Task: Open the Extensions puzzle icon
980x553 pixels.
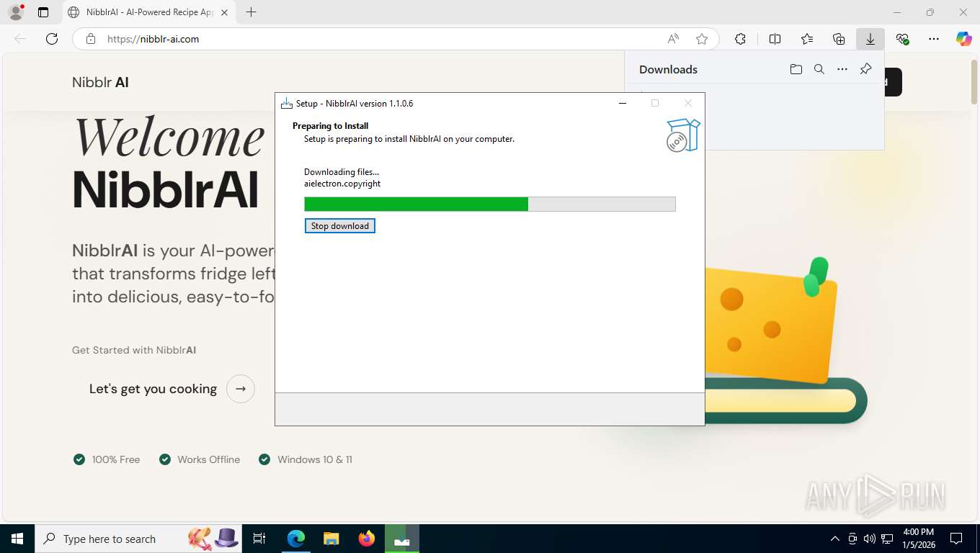Action: point(740,39)
